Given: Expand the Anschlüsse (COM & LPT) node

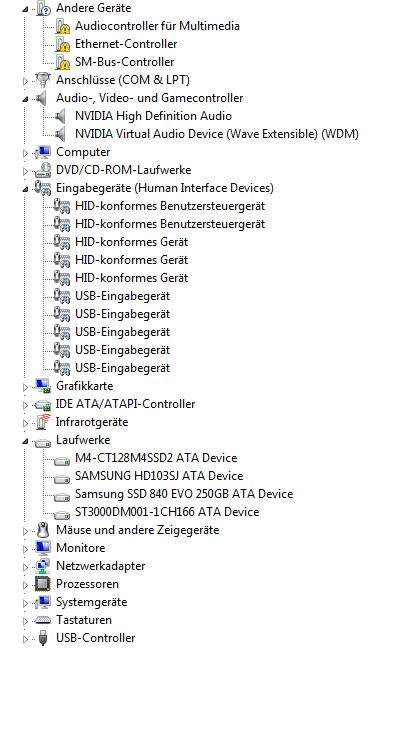Looking at the screenshot, I should 25,81.
